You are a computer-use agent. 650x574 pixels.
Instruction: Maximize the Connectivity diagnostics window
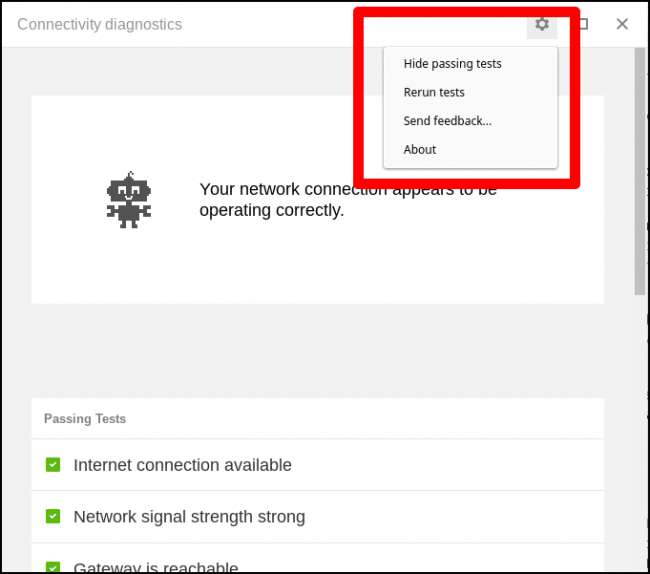click(x=583, y=24)
